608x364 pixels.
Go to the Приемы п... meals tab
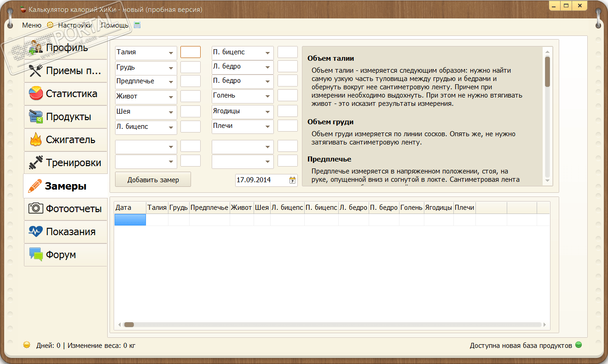(66, 71)
